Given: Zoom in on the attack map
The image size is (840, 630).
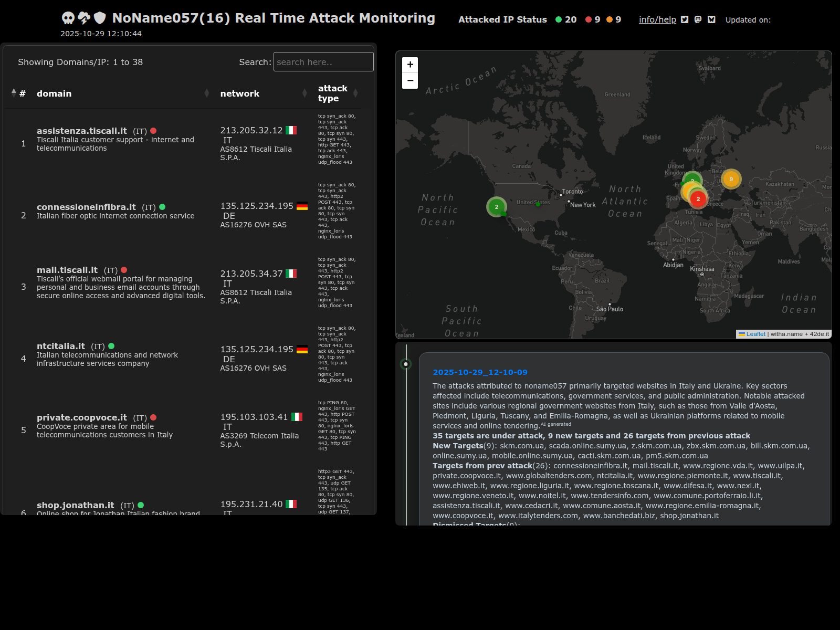Looking at the screenshot, I should tap(410, 65).
